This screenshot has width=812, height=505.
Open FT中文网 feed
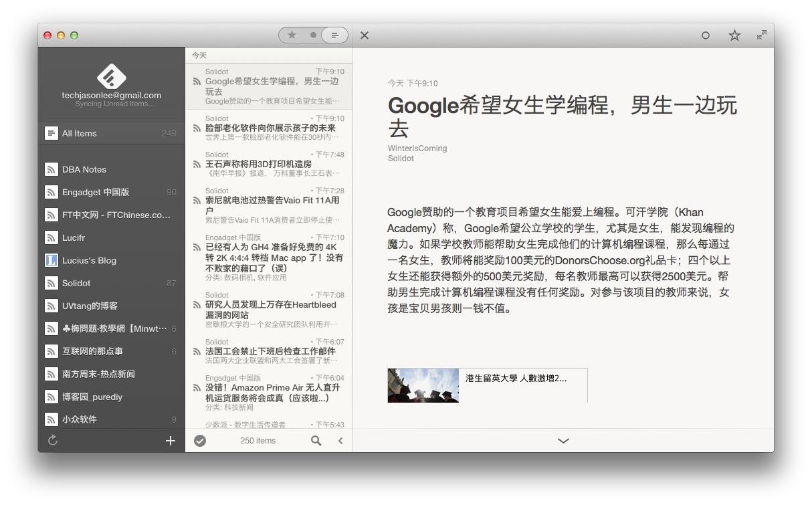(112, 215)
